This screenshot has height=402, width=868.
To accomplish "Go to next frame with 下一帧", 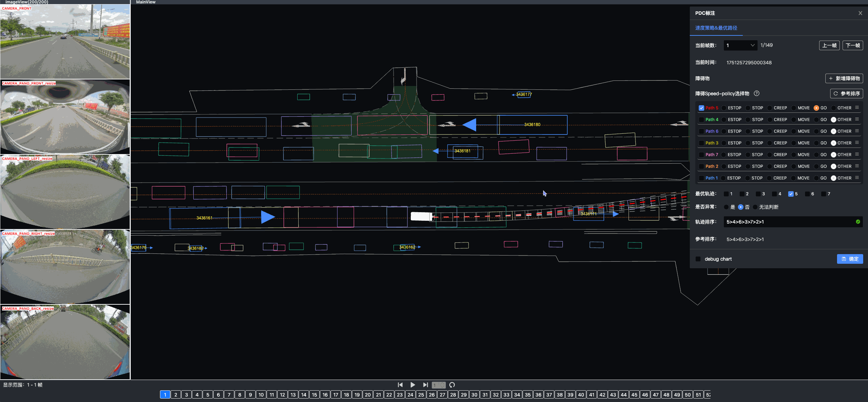I will coord(853,45).
